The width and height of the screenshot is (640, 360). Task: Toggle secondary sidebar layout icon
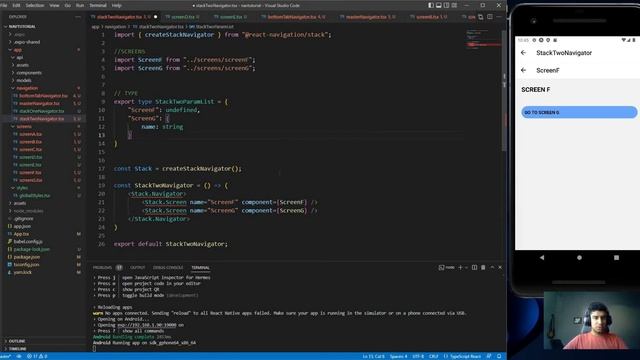[x=447, y=5]
